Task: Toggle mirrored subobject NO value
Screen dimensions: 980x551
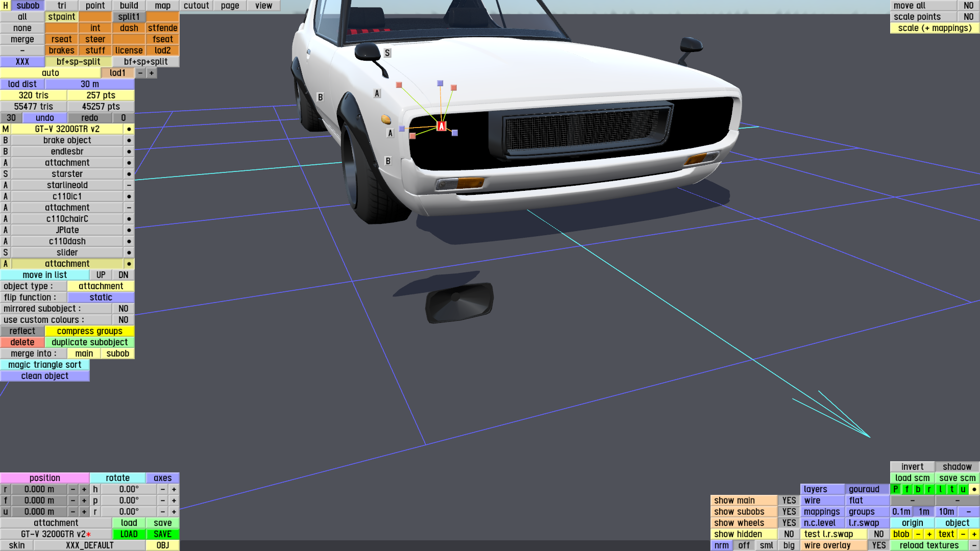Action: click(123, 309)
